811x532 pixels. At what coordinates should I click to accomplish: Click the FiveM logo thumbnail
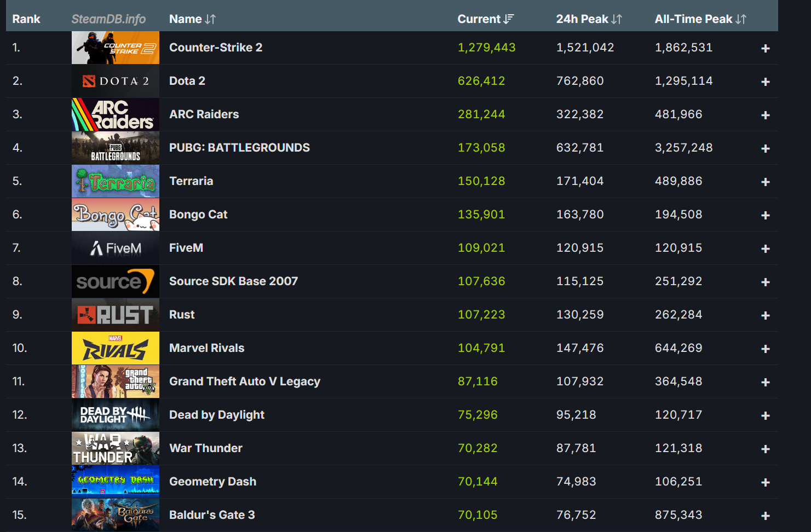click(x=116, y=248)
